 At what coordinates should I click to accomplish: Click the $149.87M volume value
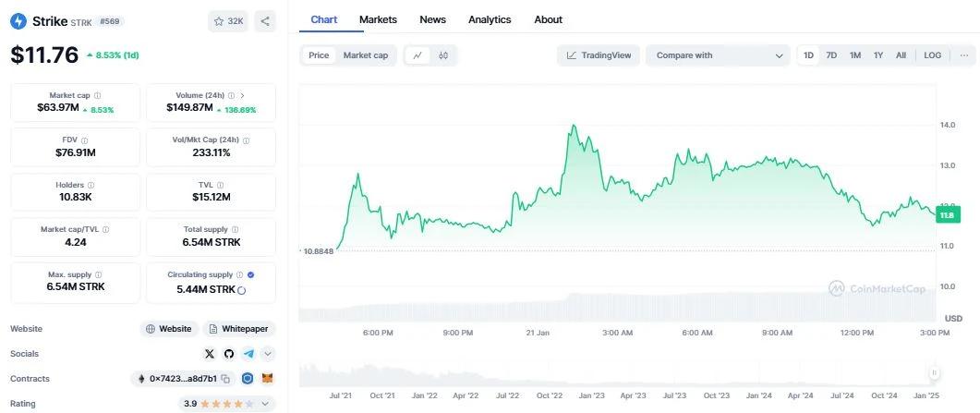(189, 108)
